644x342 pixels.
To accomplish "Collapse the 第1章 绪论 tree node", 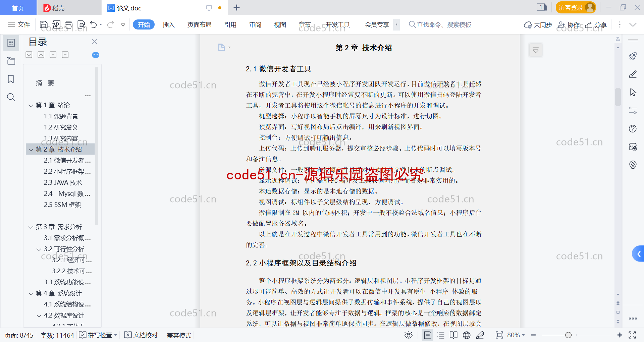I will pos(31,106).
